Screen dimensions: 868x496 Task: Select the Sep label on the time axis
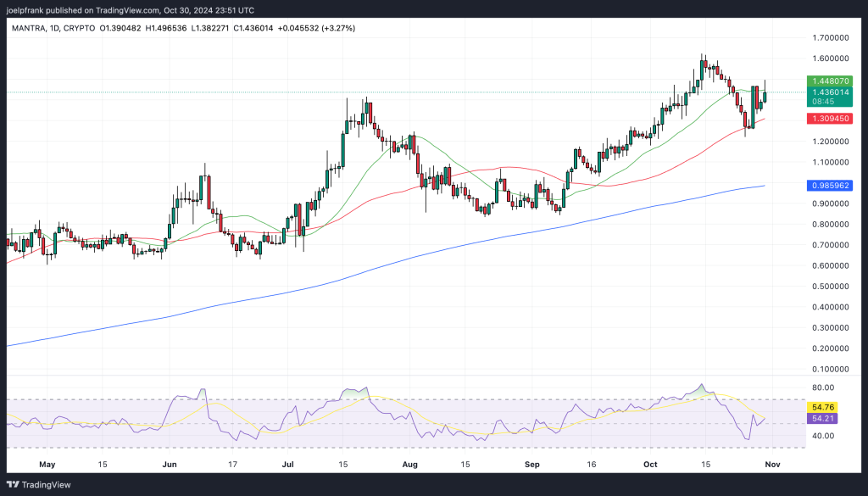533,465
